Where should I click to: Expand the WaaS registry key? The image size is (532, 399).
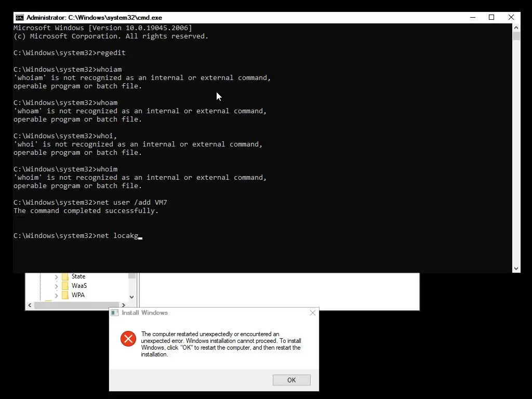[56, 286]
